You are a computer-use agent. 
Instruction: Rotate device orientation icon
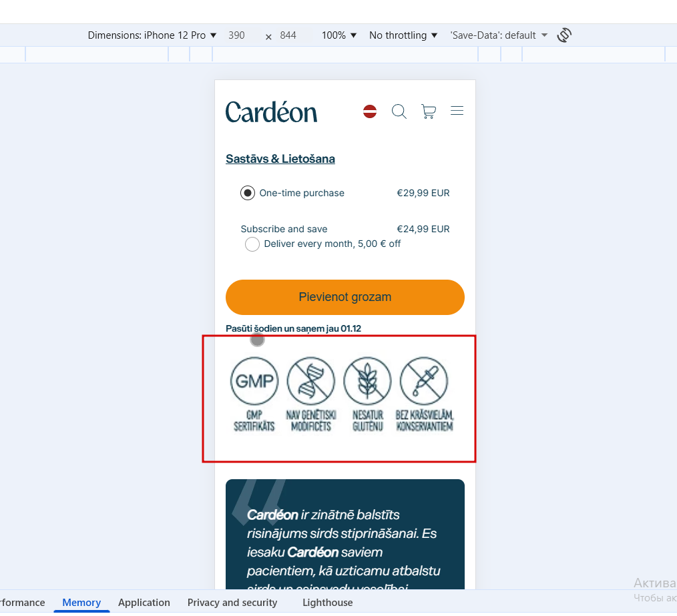pyautogui.click(x=564, y=35)
